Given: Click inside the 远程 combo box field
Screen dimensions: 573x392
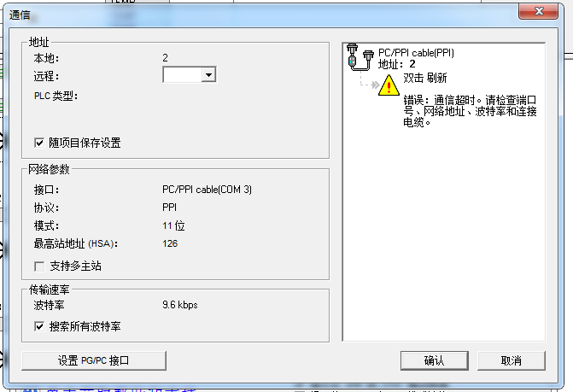Looking at the screenshot, I should [183, 75].
